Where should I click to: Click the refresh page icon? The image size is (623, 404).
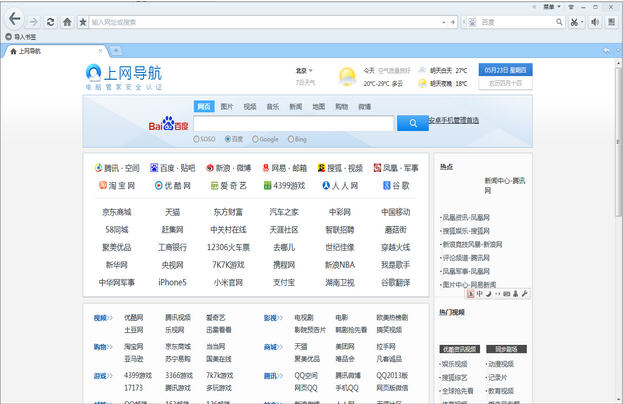(49, 21)
